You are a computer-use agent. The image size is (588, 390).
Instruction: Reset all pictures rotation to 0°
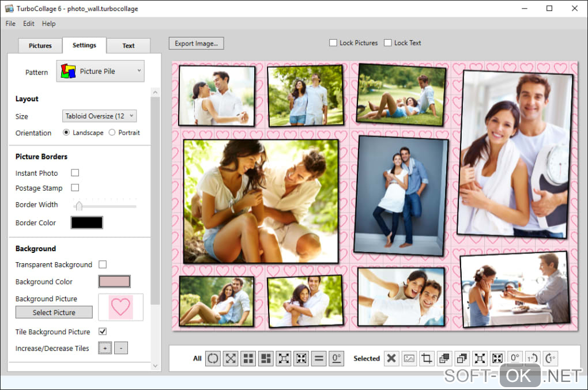(337, 358)
